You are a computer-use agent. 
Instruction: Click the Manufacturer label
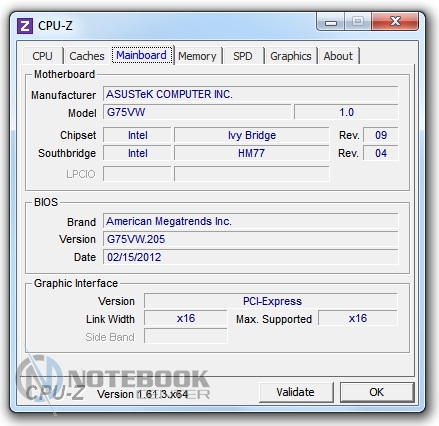tap(64, 95)
